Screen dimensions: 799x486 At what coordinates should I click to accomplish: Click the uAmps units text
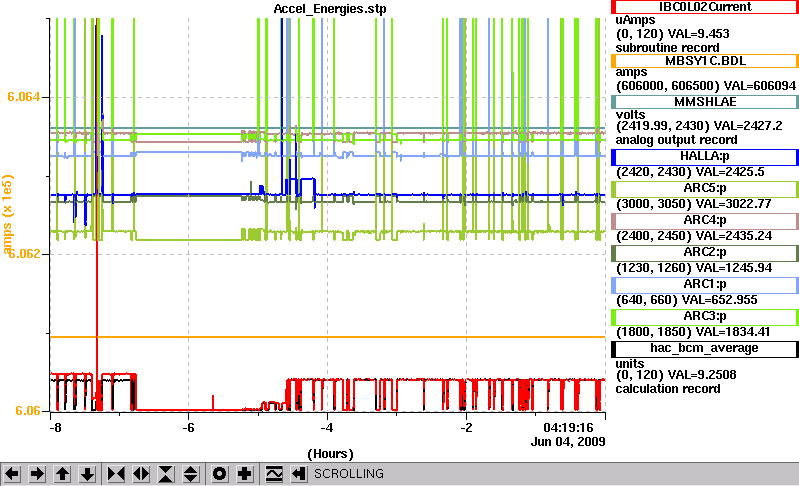tap(635, 20)
